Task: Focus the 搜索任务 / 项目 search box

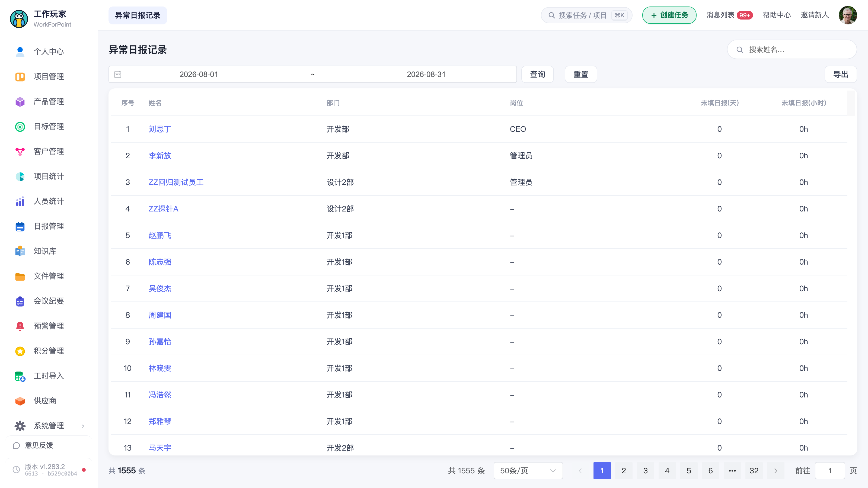Action: point(586,15)
